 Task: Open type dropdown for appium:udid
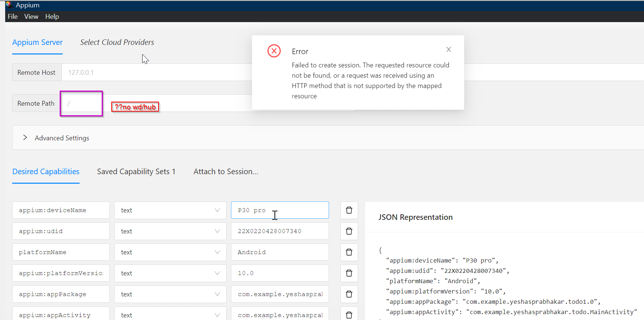point(170,231)
